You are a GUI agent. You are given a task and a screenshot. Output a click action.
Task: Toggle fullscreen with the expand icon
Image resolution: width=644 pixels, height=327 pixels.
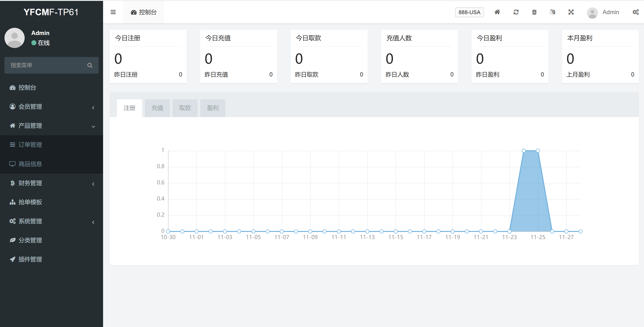coord(571,12)
